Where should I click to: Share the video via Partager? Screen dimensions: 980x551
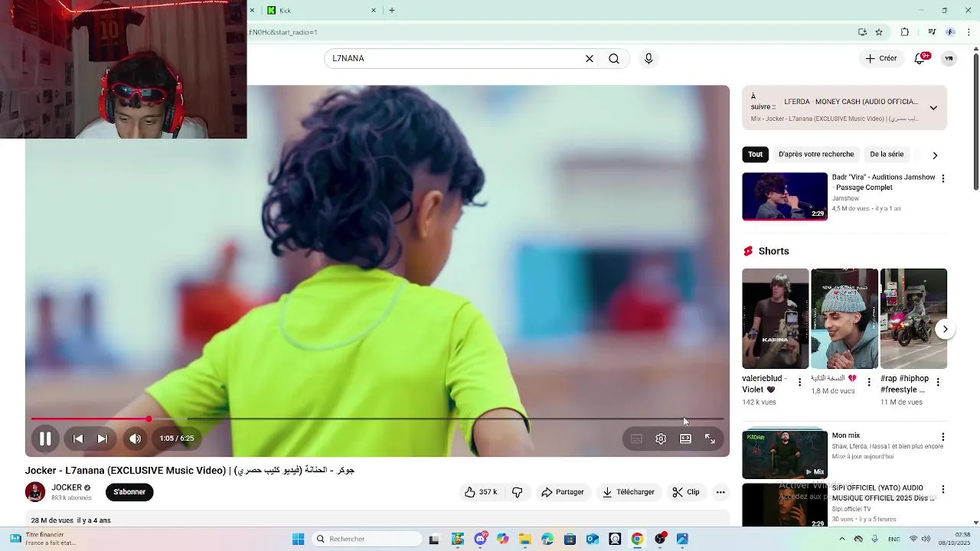563,492
